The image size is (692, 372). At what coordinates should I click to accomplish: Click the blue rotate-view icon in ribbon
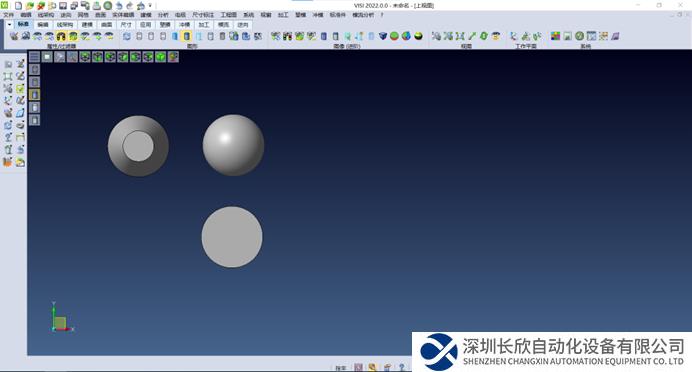point(127,36)
